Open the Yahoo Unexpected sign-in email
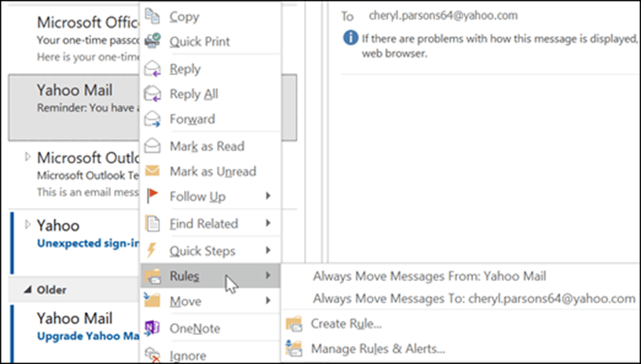 [x=75, y=242]
